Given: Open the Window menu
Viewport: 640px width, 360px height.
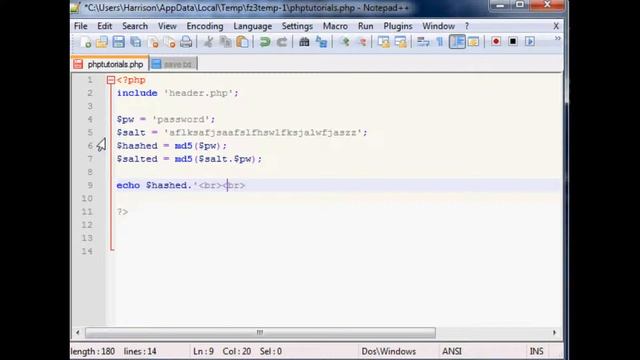Looking at the screenshot, I should tap(438, 26).
